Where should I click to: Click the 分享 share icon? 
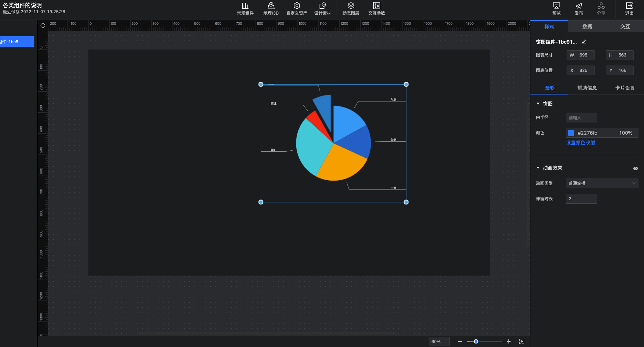(601, 9)
